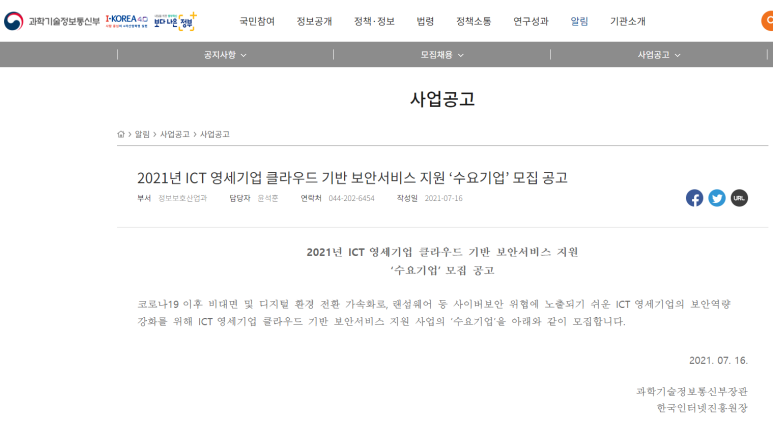773x430 pixels.
Task: Expand the 사업공고 submenu dropdown
Action: (x=659, y=55)
